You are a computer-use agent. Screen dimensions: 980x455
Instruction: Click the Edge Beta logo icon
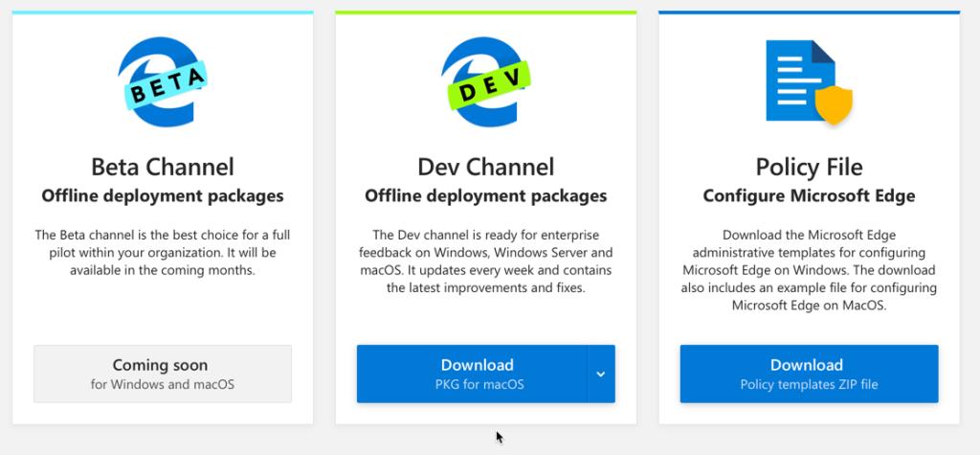pos(162,82)
